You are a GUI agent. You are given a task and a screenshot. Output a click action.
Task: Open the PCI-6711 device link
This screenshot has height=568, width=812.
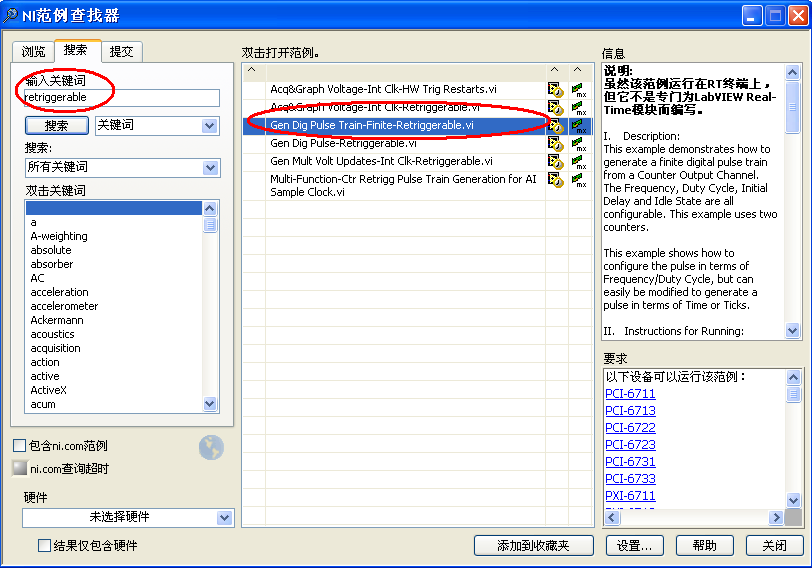click(630, 394)
